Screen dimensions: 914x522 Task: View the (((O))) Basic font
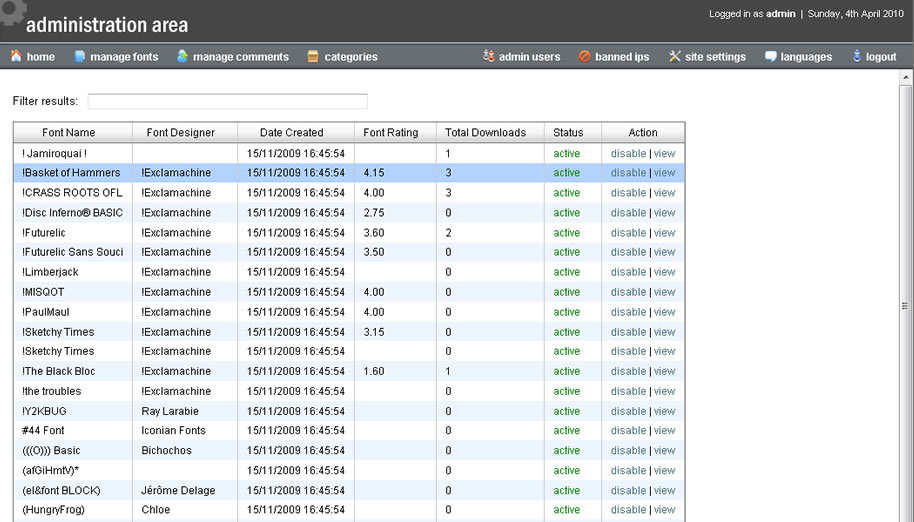click(x=665, y=450)
